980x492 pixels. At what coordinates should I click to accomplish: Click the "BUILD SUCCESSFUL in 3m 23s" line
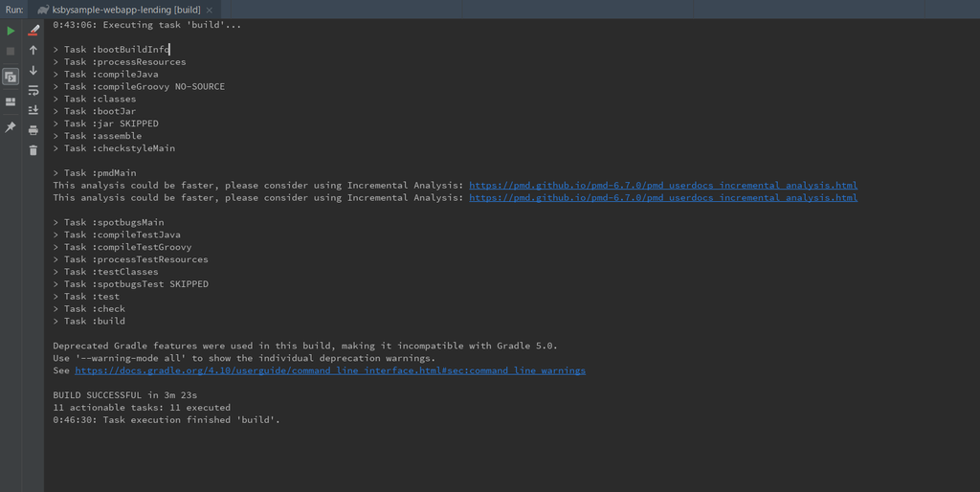125,395
